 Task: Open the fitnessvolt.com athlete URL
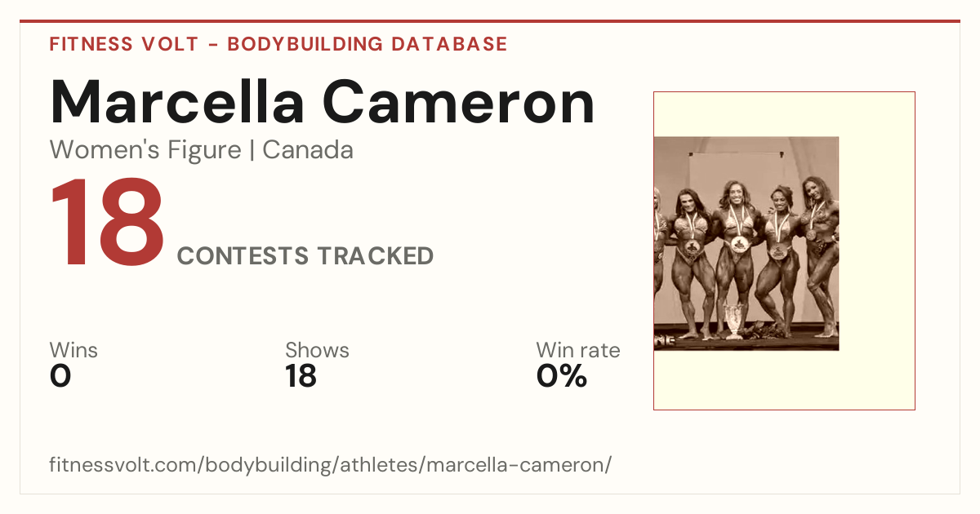(x=331, y=466)
